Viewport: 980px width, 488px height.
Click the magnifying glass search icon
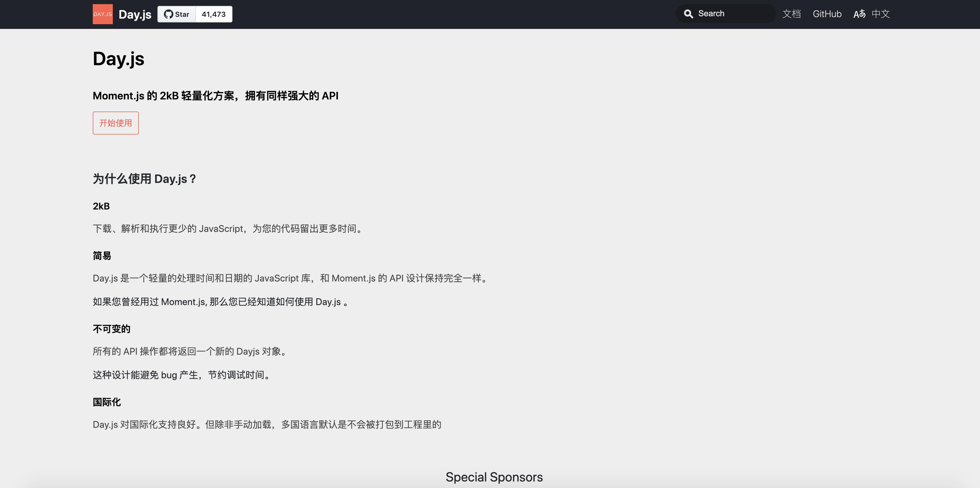pyautogui.click(x=688, y=13)
